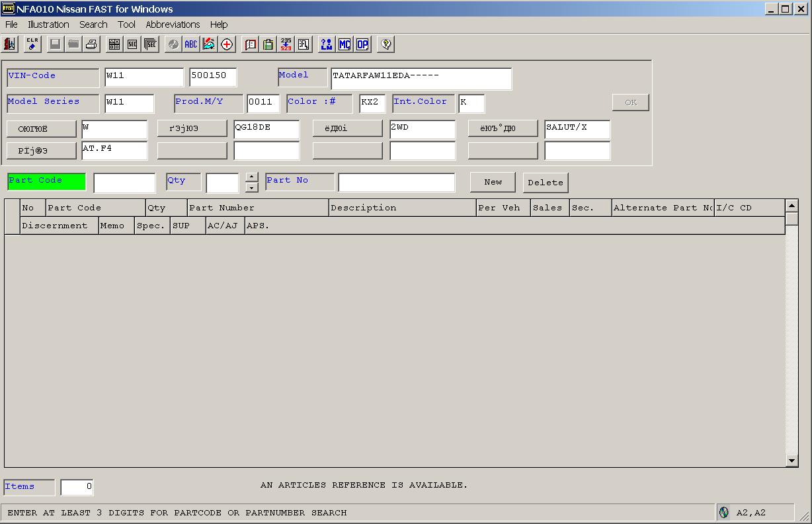Image resolution: width=812 pixels, height=524 pixels.
Task: Click the CLR clear eraser icon
Action: point(32,44)
